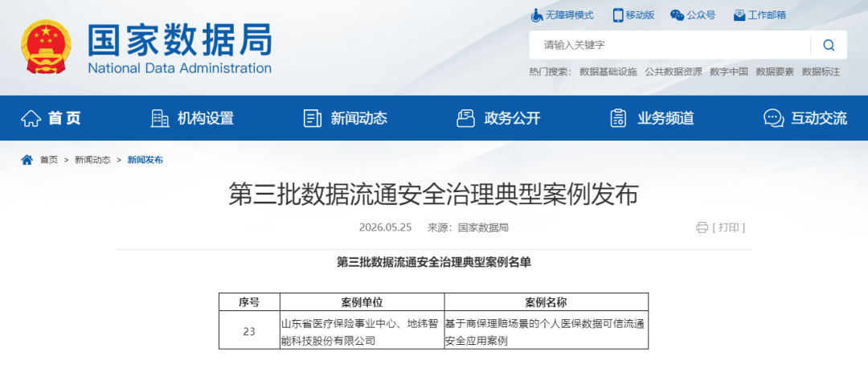
Task: Click the home icon in navigation bar
Action: tap(31, 118)
